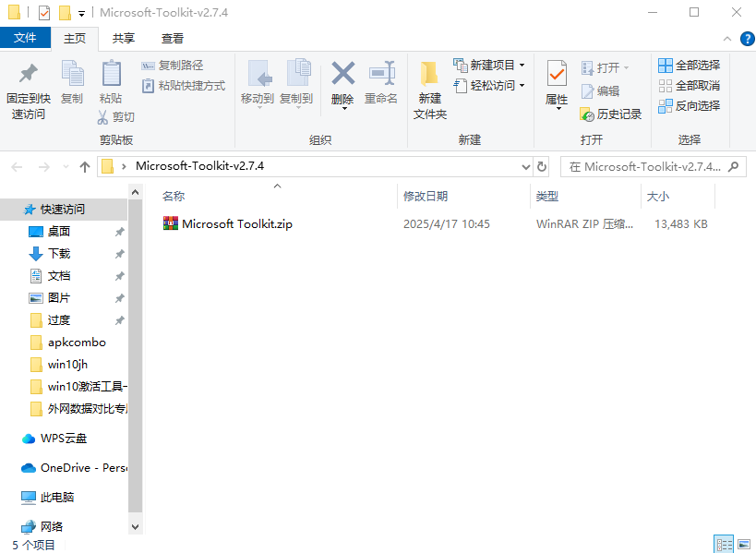Image resolution: width=756 pixels, height=553 pixels.
Task: Open Help via the blue question mark
Action: (748, 39)
